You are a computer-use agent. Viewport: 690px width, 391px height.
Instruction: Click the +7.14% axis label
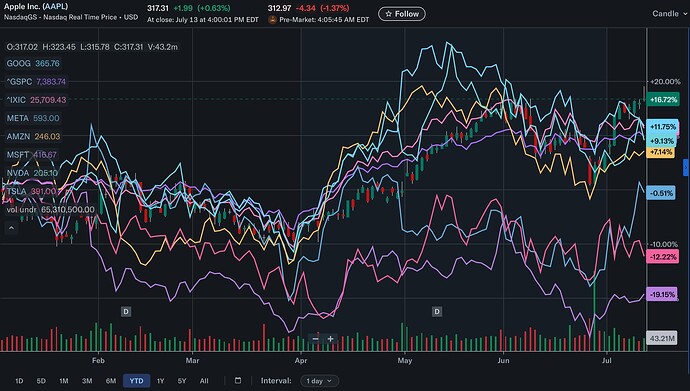(x=661, y=152)
